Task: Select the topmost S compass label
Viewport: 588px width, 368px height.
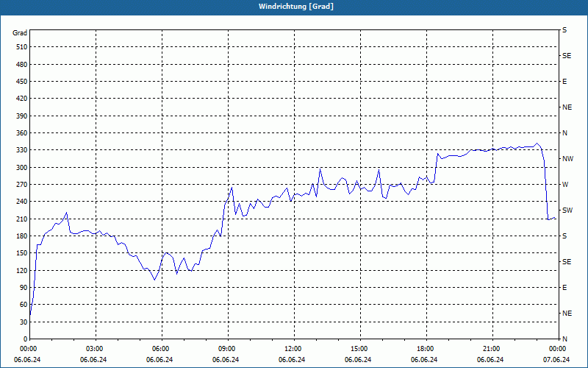Action: pos(564,30)
